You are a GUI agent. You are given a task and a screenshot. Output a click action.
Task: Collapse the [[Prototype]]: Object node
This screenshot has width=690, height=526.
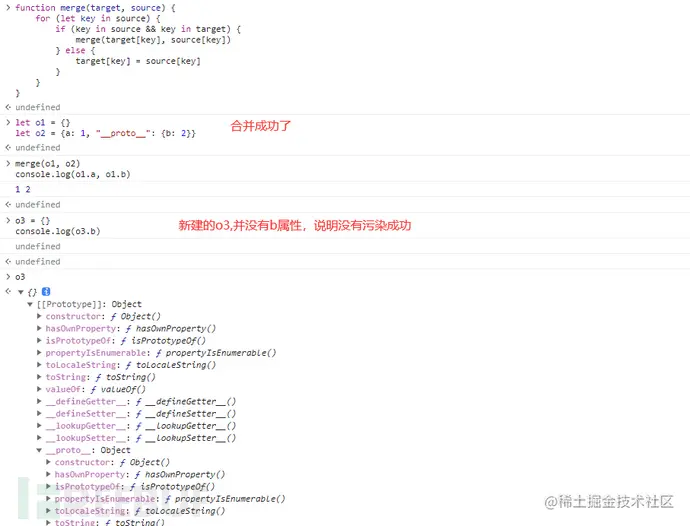coord(30,304)
